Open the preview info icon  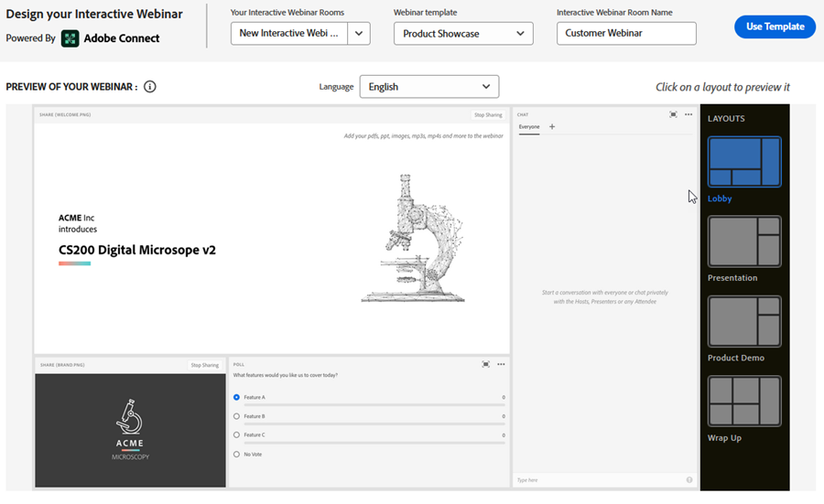150,87
